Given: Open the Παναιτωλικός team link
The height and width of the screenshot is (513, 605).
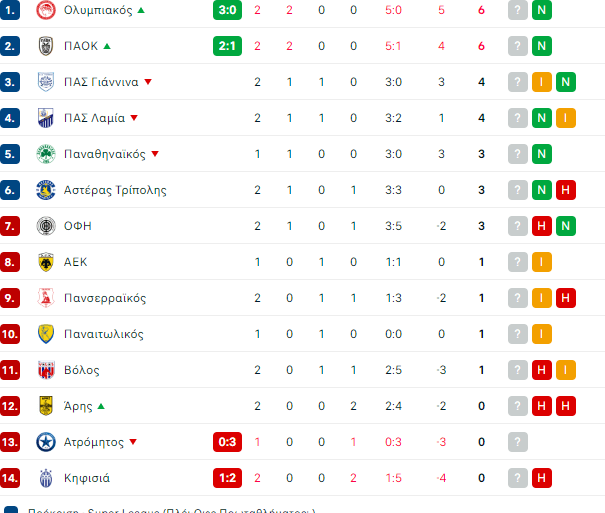Looking at the screenshot, I should tap(104, 334).
